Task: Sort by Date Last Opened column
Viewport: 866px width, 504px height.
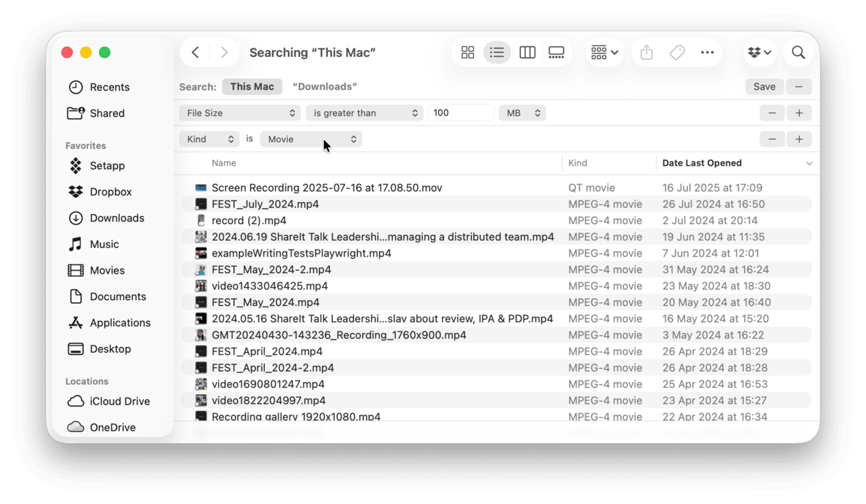Action: [x=702, y=163]
